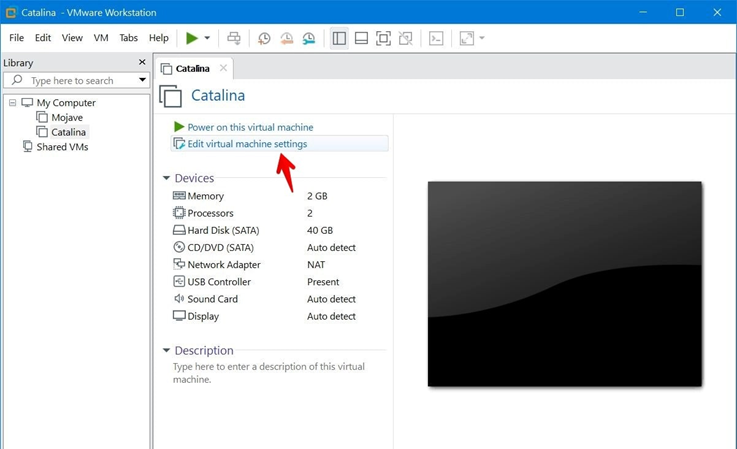Click the large Catalina VM header icon

click(171, 96)
